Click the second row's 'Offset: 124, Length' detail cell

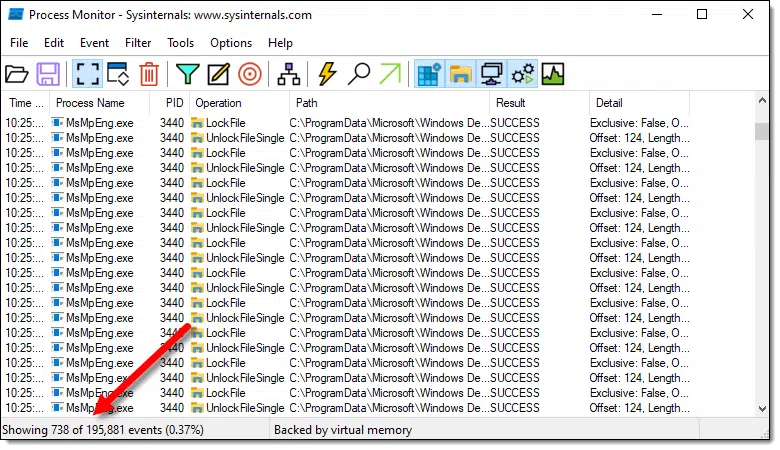coord(639,138)
